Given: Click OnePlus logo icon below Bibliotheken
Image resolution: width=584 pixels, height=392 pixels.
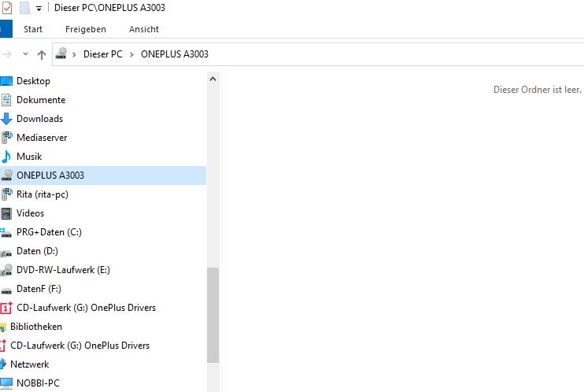Looking at the screenshot, I should 3,346.
